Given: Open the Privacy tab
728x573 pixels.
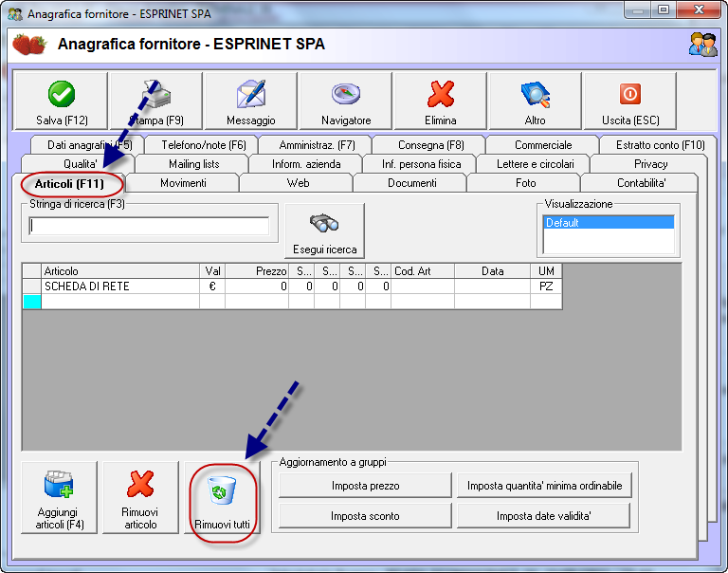Looking at the screenshot, I should [x=650, y=164].
